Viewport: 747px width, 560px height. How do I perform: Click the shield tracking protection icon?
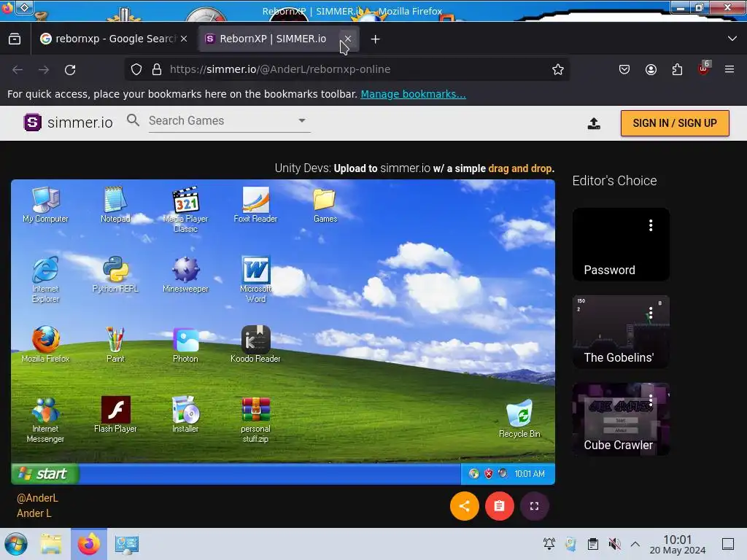tap(136, 69)
